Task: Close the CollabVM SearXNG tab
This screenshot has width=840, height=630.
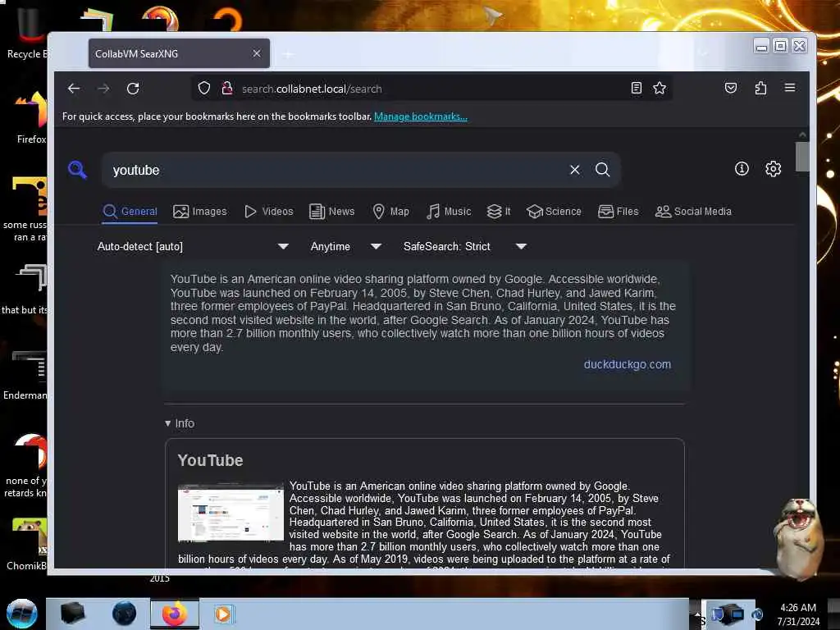Action: 257,53
